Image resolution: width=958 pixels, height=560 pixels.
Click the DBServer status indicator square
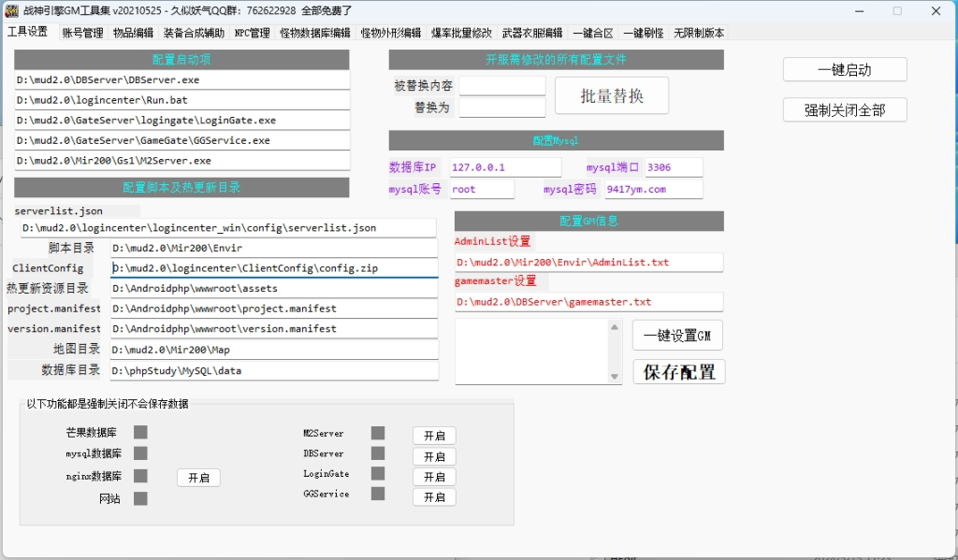378,453
